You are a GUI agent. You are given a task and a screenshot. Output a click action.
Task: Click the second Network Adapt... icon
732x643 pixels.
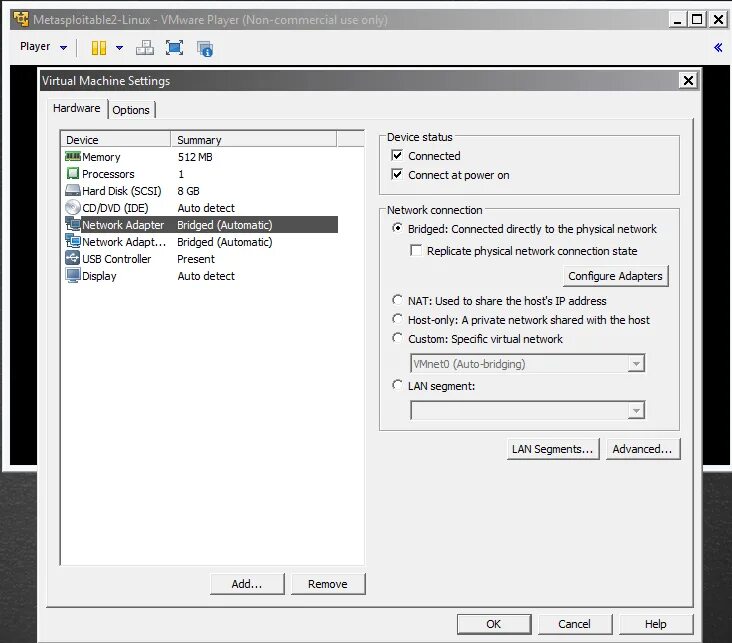pos(73,241)
